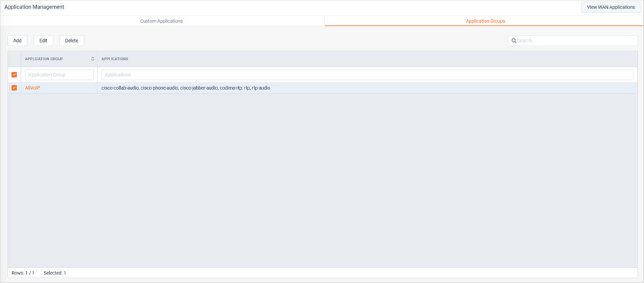Click the Application Management title
This screenshot has height=283, width=644.
34,7
